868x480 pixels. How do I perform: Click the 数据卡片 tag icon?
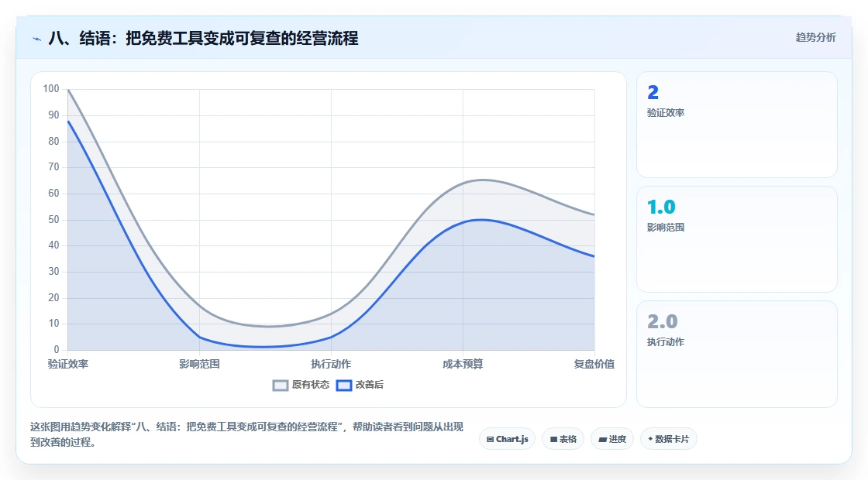(650, 438)
